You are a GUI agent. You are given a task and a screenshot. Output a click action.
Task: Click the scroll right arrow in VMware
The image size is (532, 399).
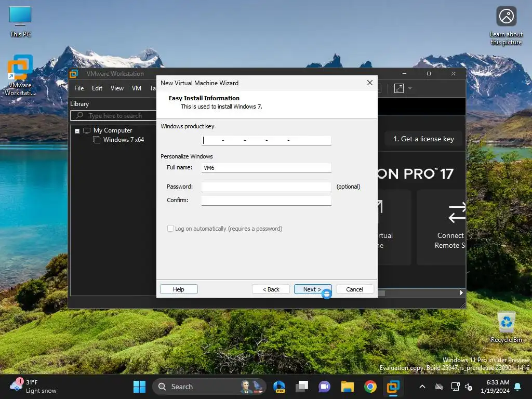[x=461, y=293]
